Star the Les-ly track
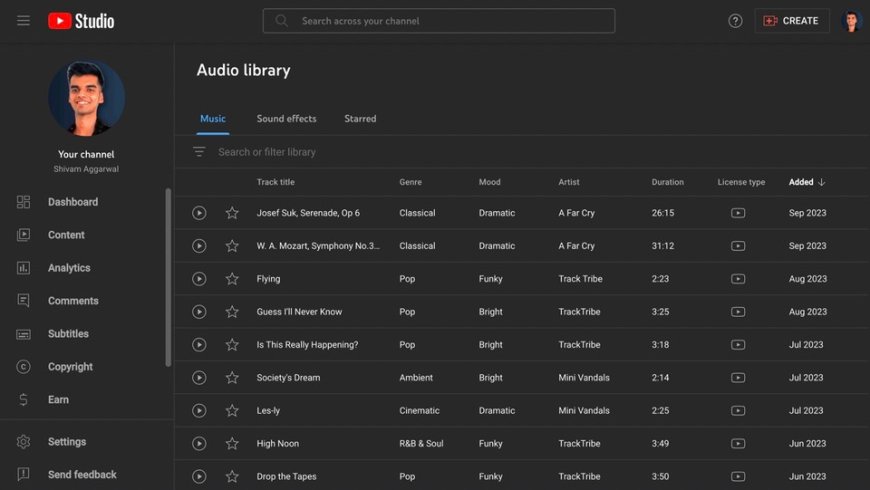Screen dimensions: 870x490 (x=232, y=411)
